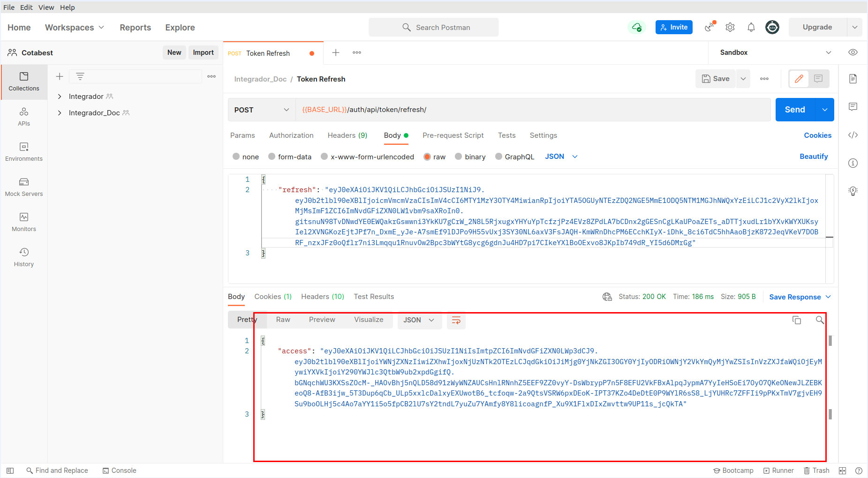Open notifications bell
This screenshot has height=478, width=868.
751,27
